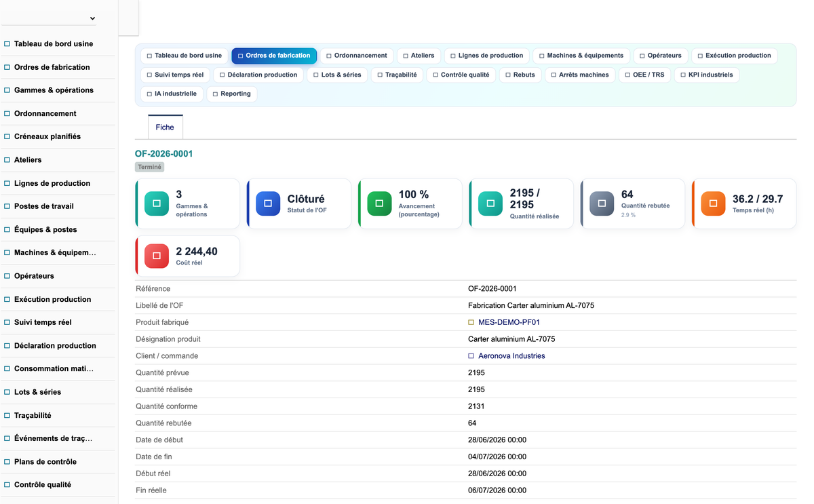Click sidebar icon for Lots & séries

[x=7, y=392]
